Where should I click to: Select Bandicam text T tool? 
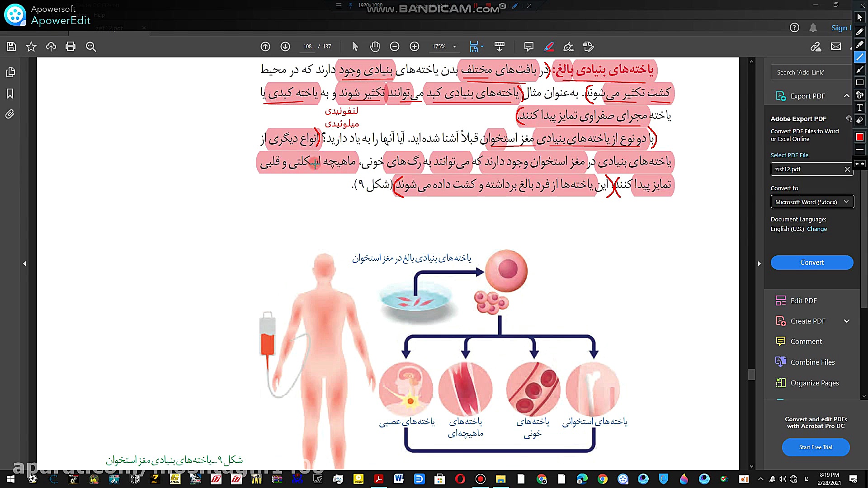point(860,108)
